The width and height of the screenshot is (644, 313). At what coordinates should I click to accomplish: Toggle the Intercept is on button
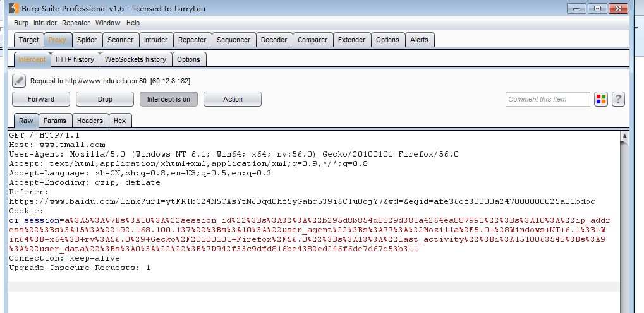[168, 99]
